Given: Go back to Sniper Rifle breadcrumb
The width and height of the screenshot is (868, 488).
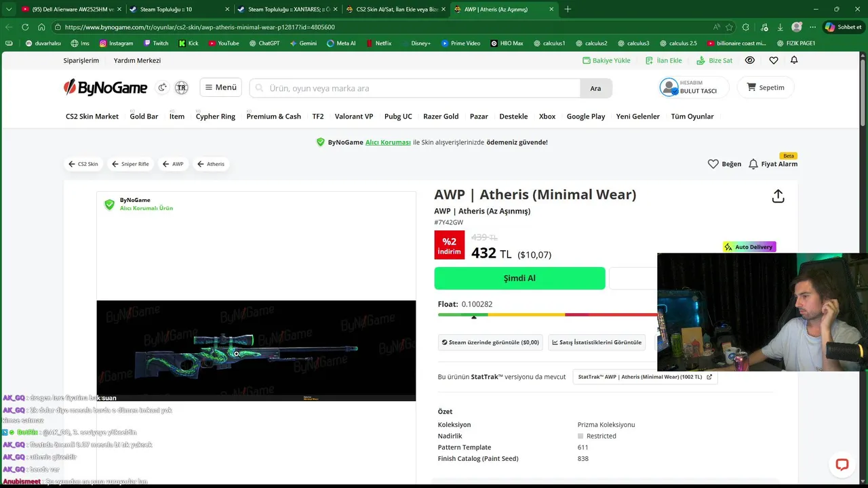Looking at the screenshot, I should tap(130, 164).
